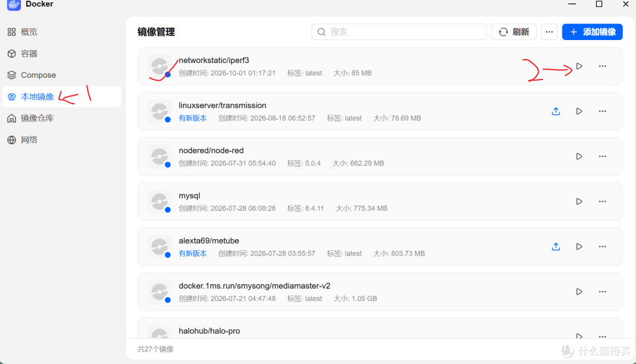The height and width of the screenshot is (364, 636).
Task: Click the networkstatic/iperf3 image thumbnail icon
Action: click(x=160, y=66)
